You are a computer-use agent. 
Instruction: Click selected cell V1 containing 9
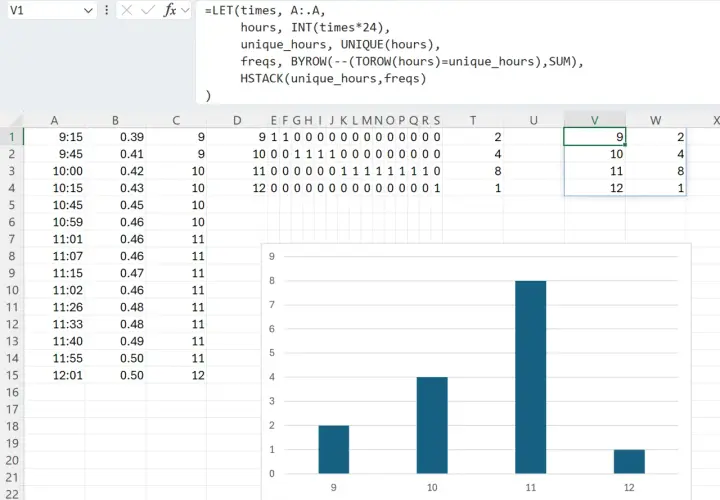point(595,137)
